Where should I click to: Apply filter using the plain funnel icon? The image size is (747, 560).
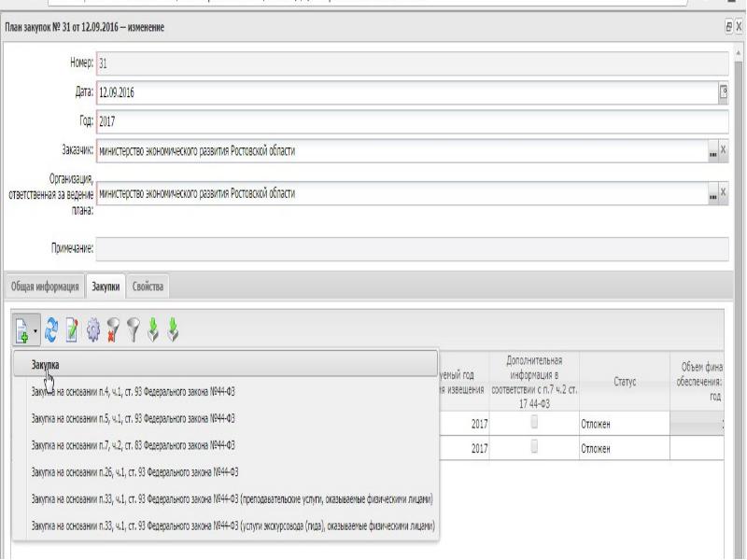[134, 330]
